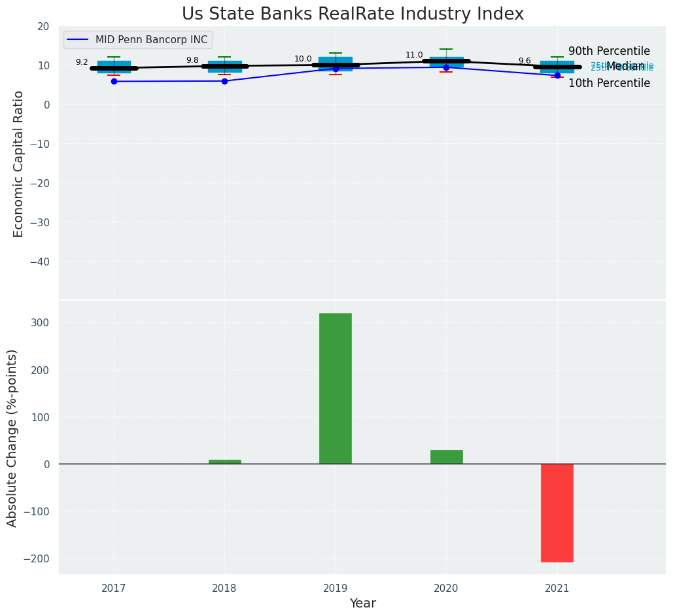Screen dimensions: 673x616
Task: Click the 9.2 median value label
Action: click(82, 62)
